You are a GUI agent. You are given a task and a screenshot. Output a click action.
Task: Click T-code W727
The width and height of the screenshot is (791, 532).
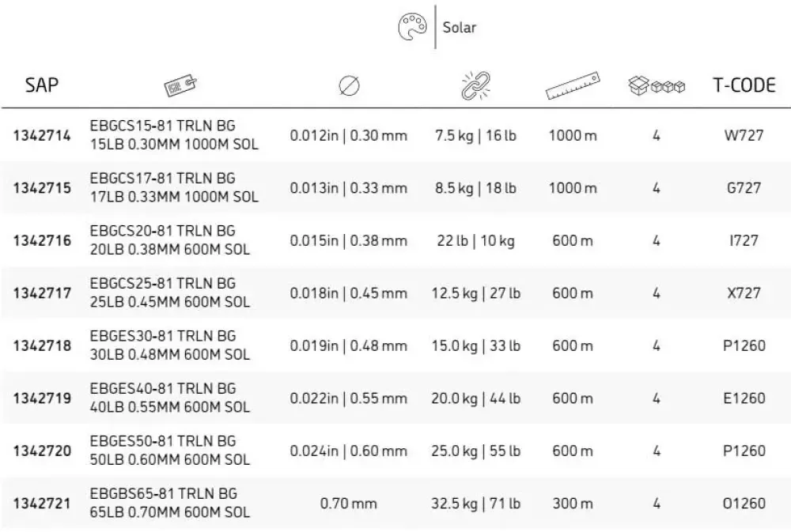click(744, 136)
